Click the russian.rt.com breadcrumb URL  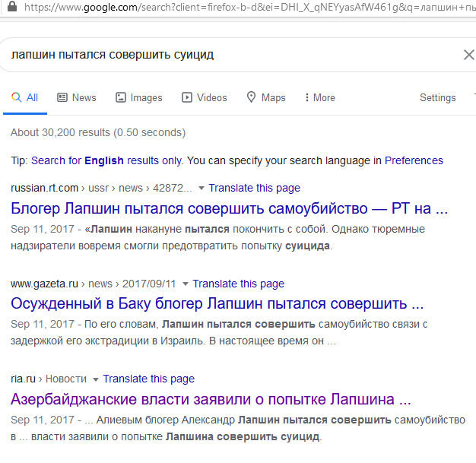101,188
